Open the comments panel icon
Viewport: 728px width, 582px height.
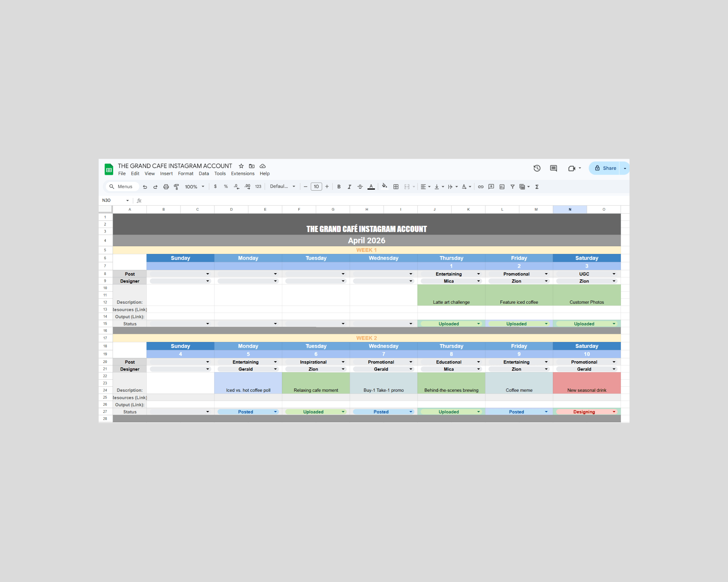(x=553, y=168)
